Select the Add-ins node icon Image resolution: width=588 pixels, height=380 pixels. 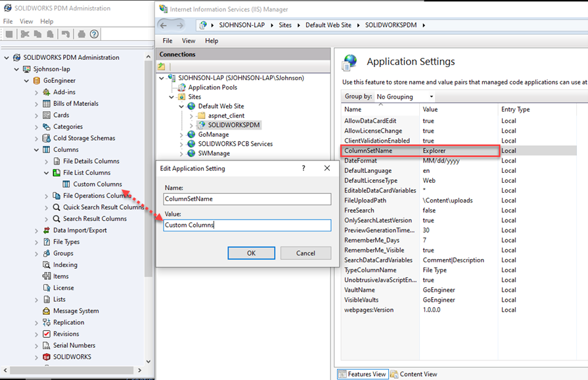pyautogui.click(x=47, y=92)
